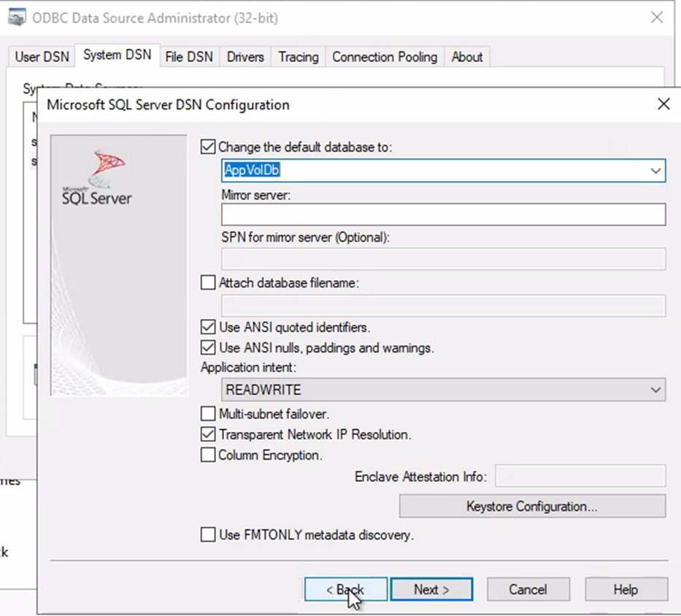Click the Mirror server input field
Viewport: 681px width, 616px height.
click(443, 215)
